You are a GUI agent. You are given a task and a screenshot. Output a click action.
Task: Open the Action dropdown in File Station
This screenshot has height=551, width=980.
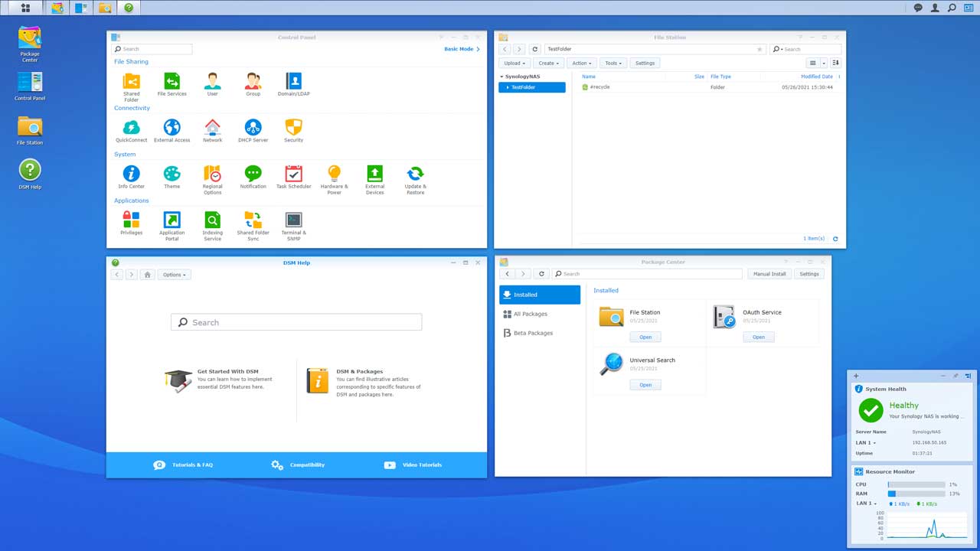582,64
